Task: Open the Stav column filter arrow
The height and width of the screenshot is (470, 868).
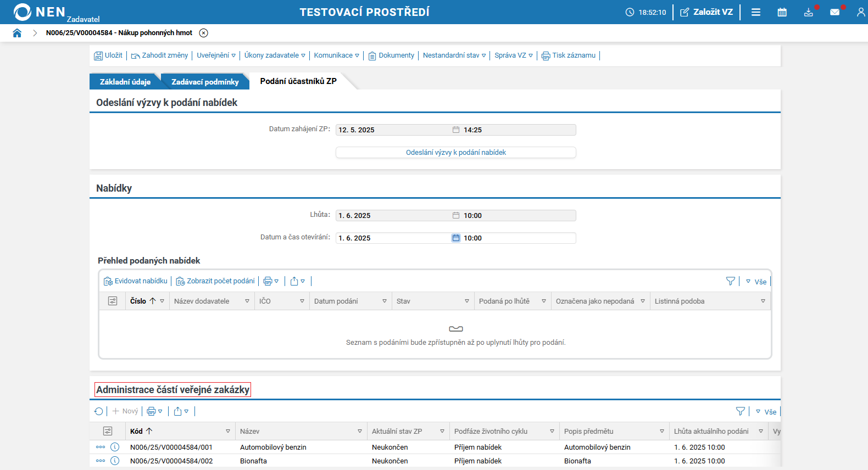Action: click(x=467, y=301)
